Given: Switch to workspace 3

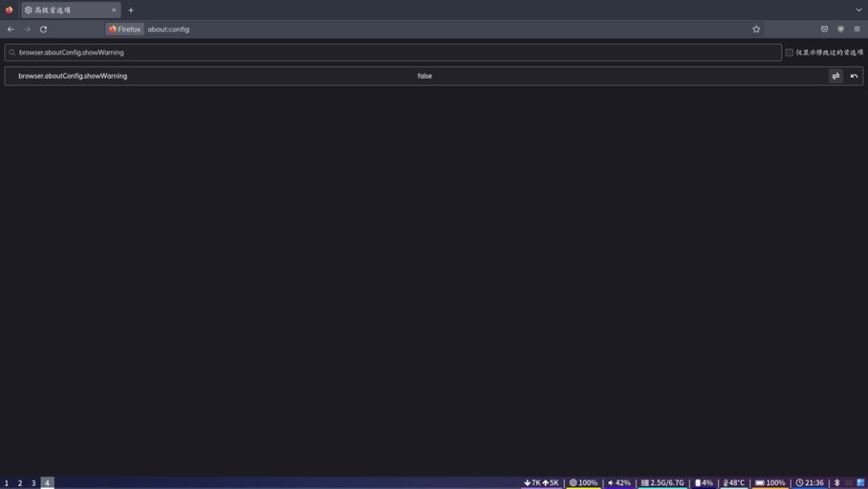Looking at the screenshot, I should pyautogui.click(x=33, y=483).
